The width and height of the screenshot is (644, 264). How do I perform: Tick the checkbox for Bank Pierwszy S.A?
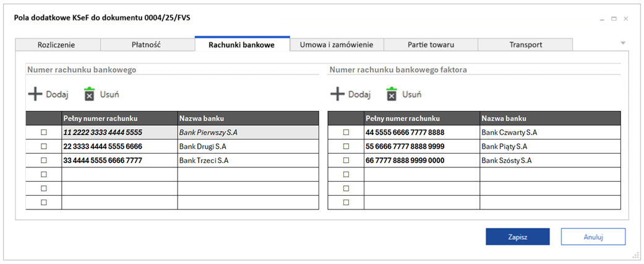43,133
